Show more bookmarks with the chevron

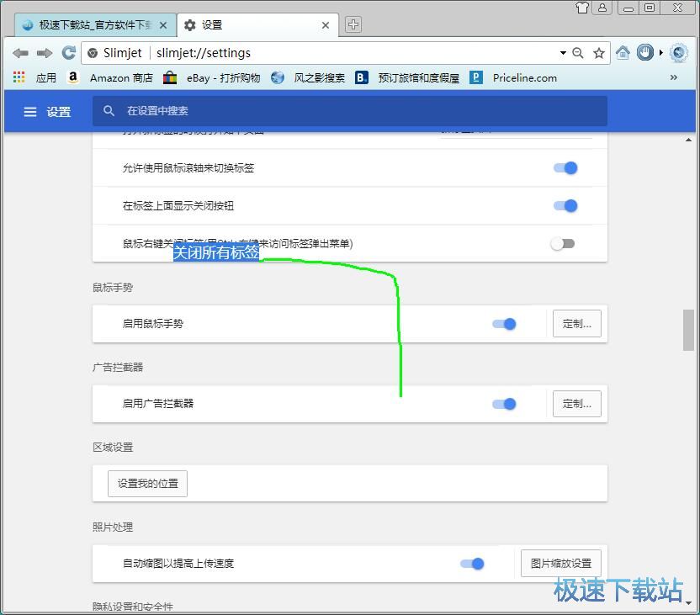pyautogui.click(x=674, y=77)
